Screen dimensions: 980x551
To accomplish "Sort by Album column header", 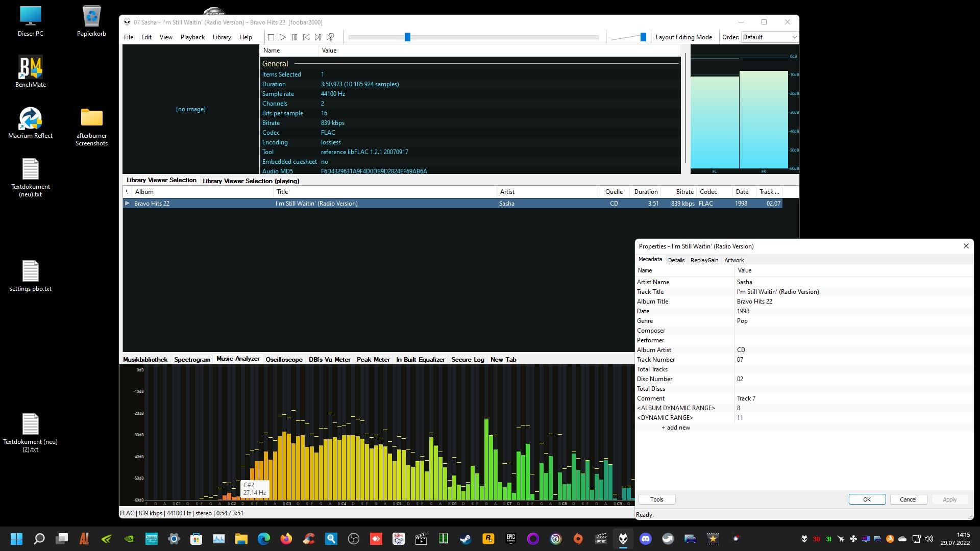I will click(203, 192).
